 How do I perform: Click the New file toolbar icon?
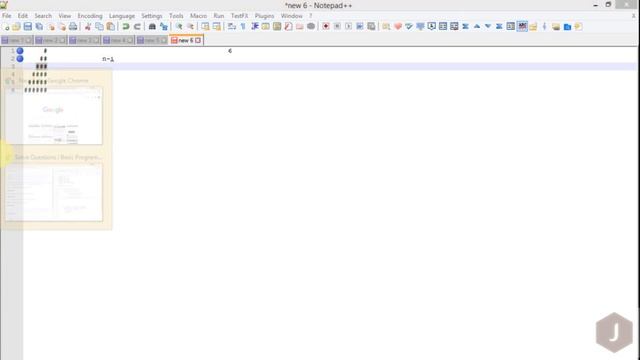[x=6, y=27]
